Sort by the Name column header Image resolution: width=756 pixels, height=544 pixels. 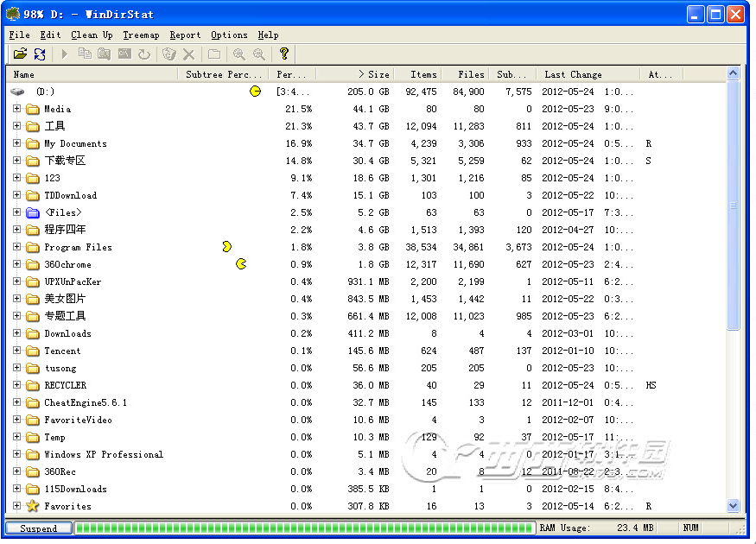coord(92,74)
